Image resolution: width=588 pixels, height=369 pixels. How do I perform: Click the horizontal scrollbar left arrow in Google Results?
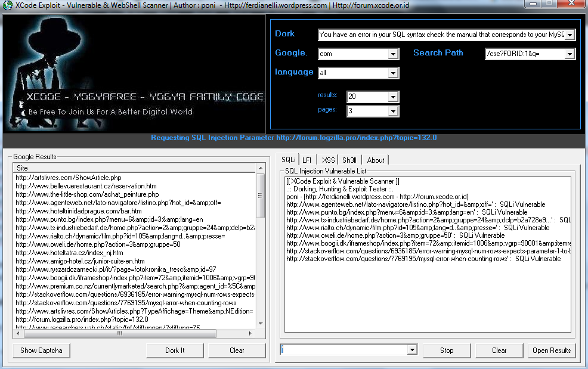[18, 333]
